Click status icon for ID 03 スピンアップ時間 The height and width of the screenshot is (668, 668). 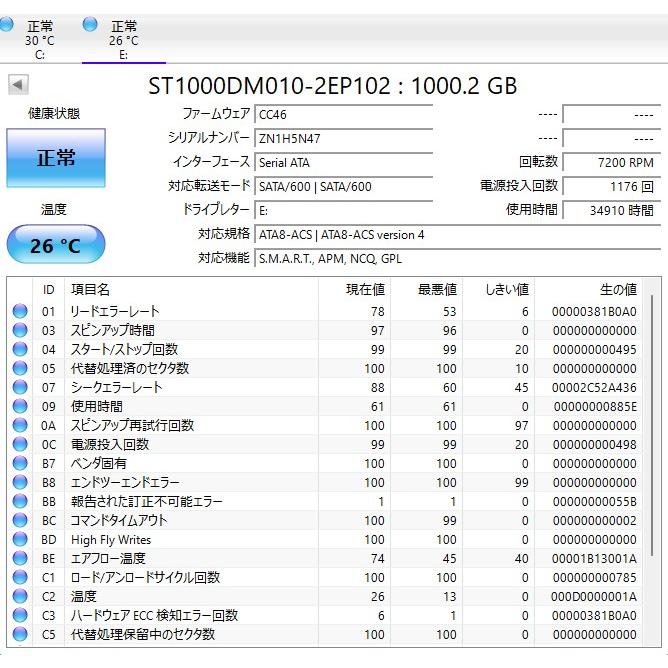tap(20, 330)
